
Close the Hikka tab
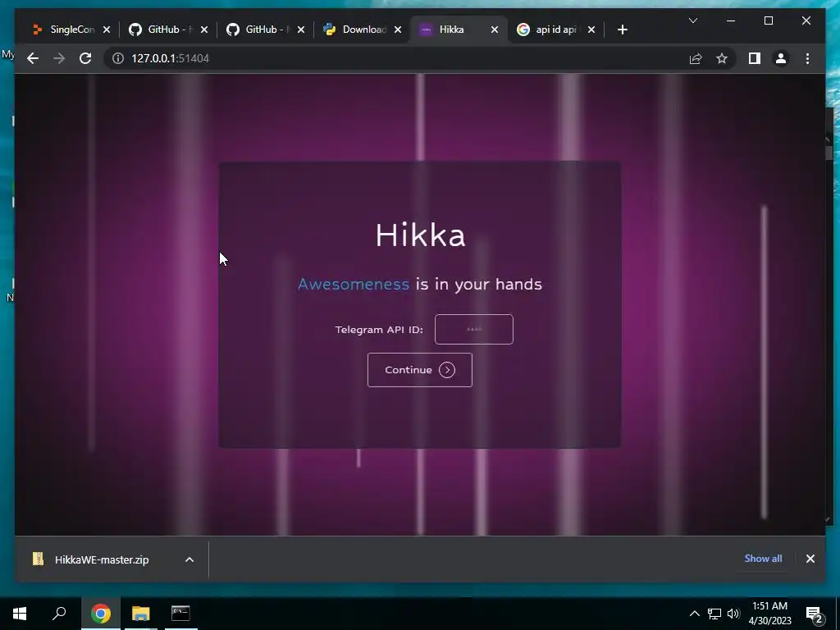[495, 30]
